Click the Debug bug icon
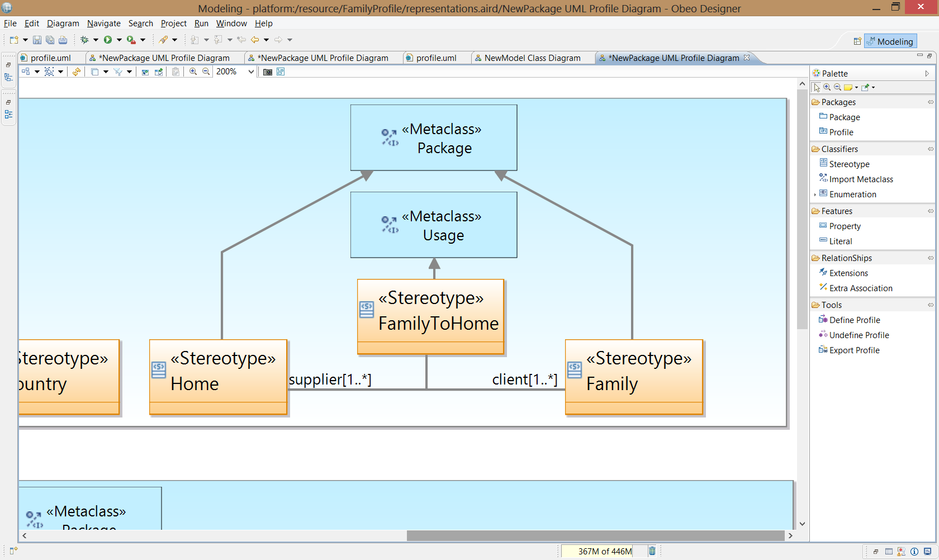939x560 pixels. pyautogui.click(x=84, y=40)
